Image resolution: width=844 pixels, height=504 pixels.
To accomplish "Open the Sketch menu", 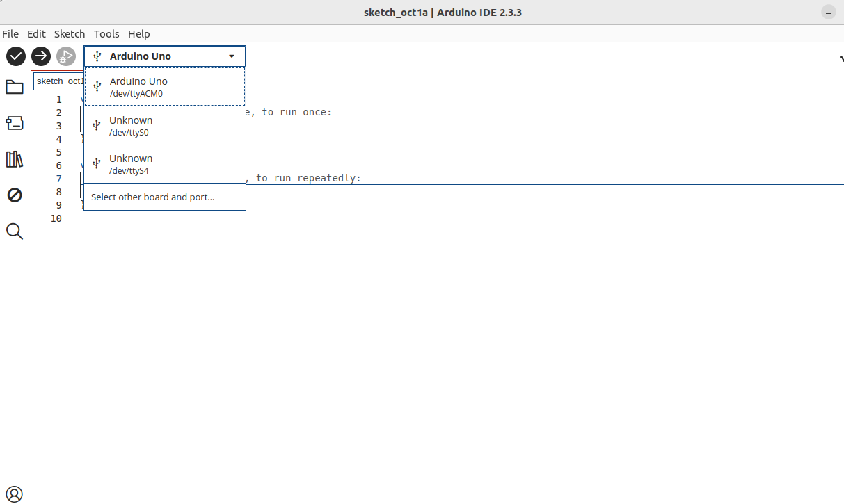I will pyautogui.click(x=70, y=33).
